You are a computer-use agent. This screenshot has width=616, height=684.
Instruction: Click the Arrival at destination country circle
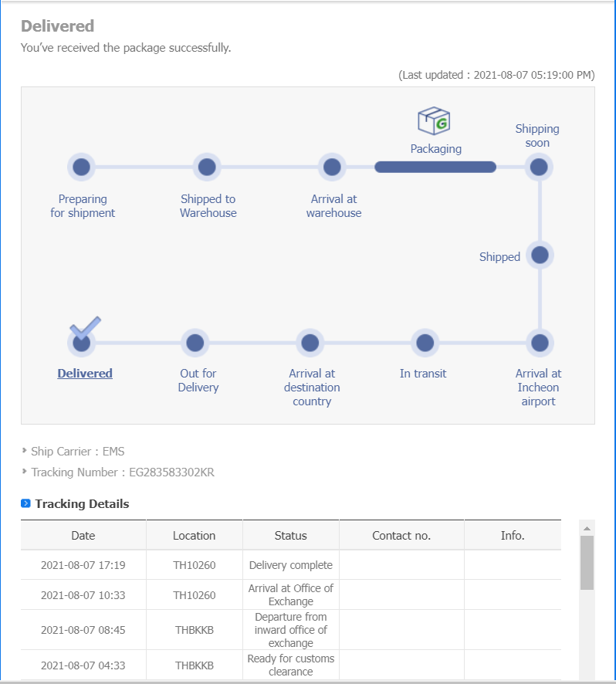click(310, 342)
